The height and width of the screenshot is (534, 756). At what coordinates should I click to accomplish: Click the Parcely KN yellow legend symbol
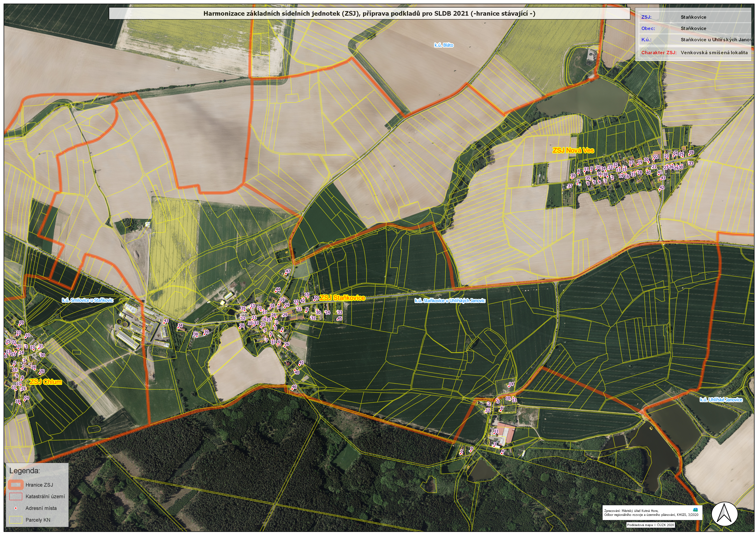tap(16, 520)
